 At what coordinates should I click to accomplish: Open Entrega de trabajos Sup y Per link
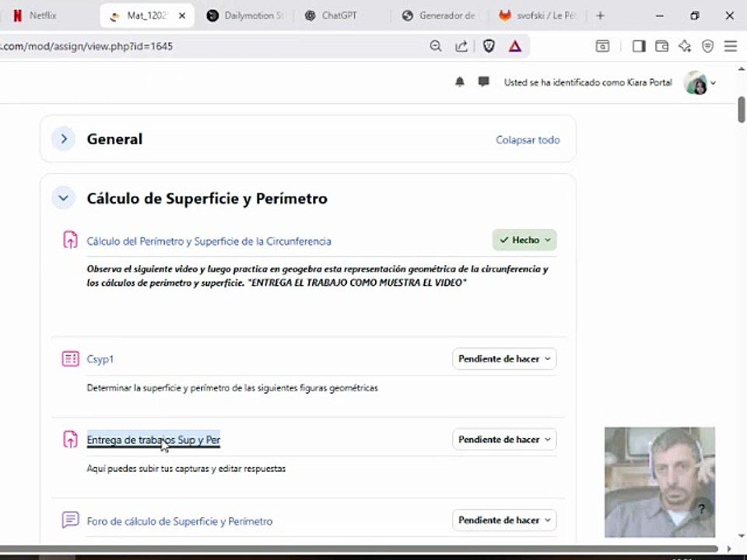coord(153,440)
